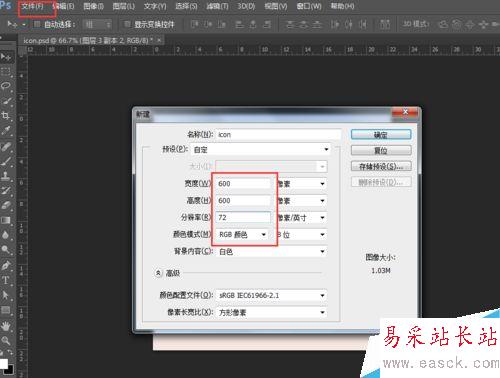This screenshot has height=378, width=500.
Task: Click the 宽度 field showing 600
Action: click(x=243, y=184)
